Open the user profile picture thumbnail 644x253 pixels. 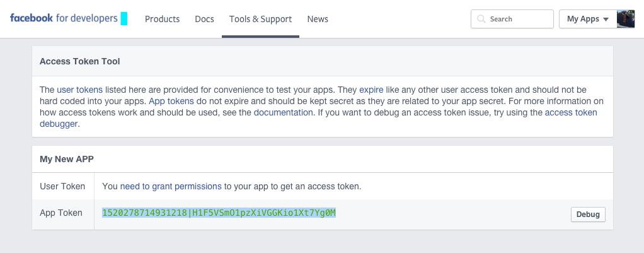pos(626,19)
